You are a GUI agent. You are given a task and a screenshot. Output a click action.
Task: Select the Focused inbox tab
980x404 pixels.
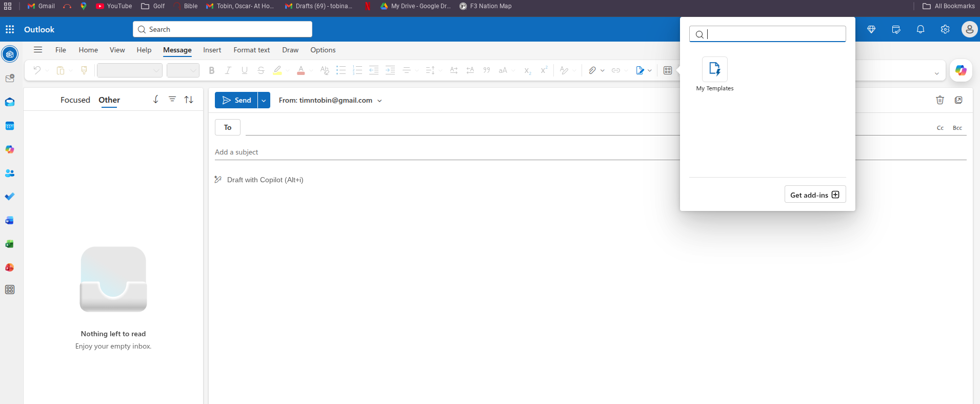coord(75,100)
